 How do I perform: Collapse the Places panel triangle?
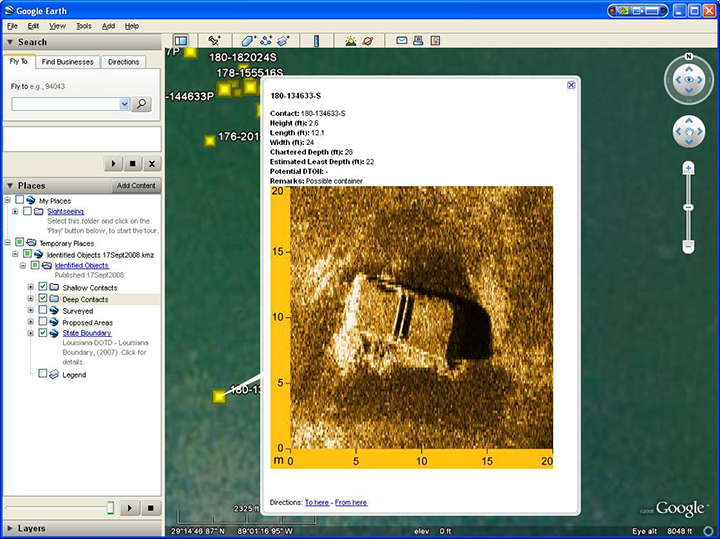pyautogui.click(x=10, y=186)
